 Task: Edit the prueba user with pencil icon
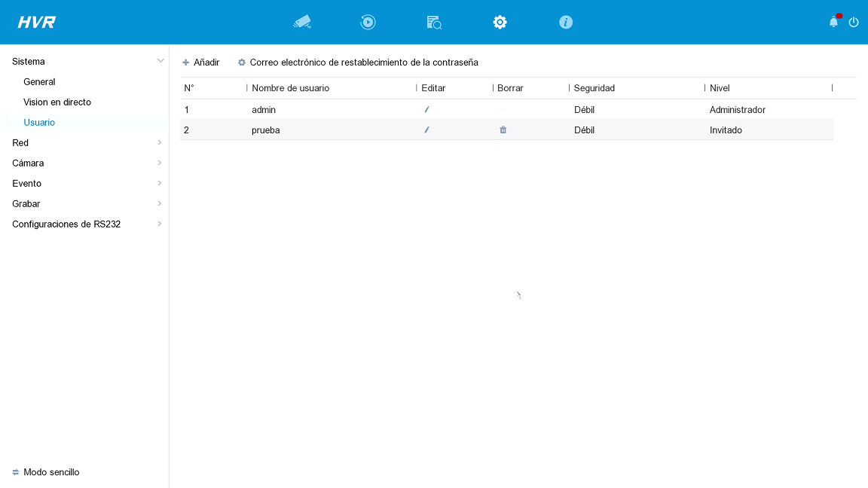(x=426, y=130)
